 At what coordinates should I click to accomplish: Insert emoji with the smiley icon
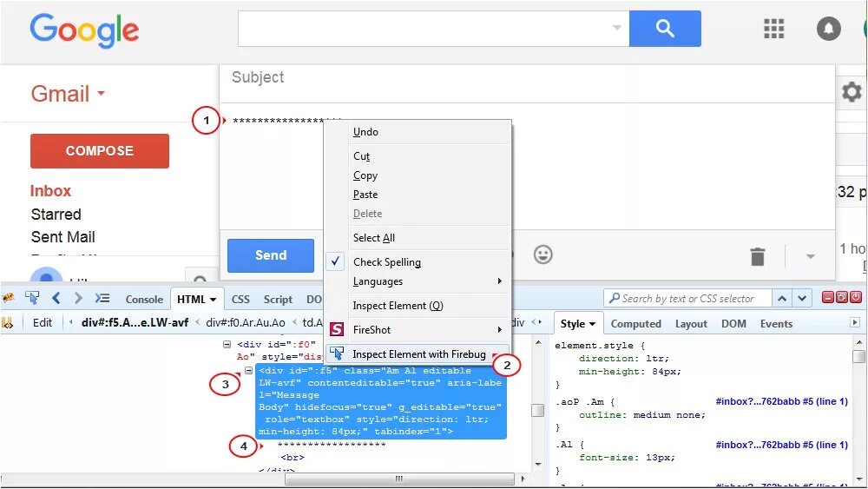coord(542,254)
